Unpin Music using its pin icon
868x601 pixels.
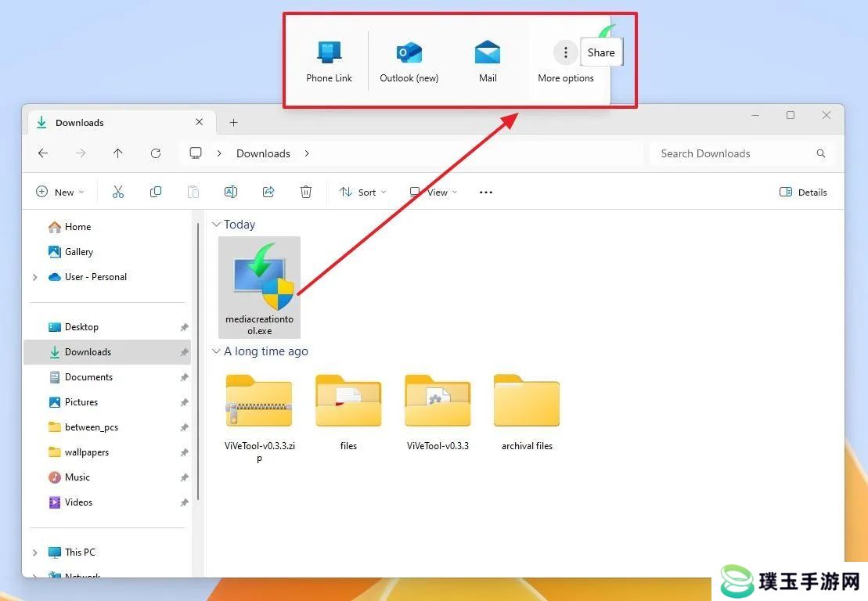(185, 477)
